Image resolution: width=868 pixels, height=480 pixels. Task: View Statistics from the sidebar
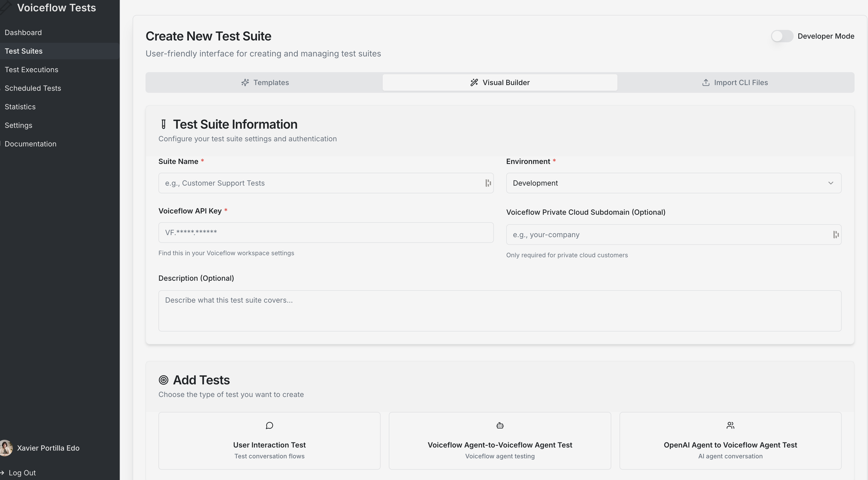point(20,107)
